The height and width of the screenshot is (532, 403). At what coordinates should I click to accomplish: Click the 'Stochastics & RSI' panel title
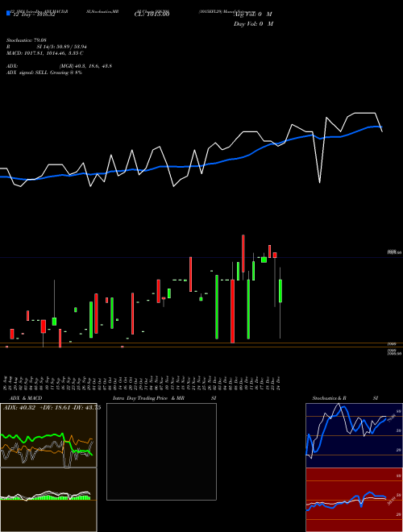pyautogui.click(x=345, y=398)
